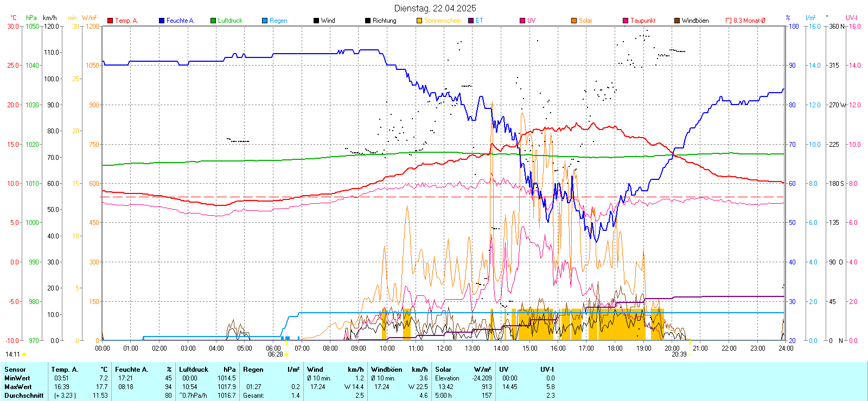Click the Windböen column header in table

[x=387, y=370]
